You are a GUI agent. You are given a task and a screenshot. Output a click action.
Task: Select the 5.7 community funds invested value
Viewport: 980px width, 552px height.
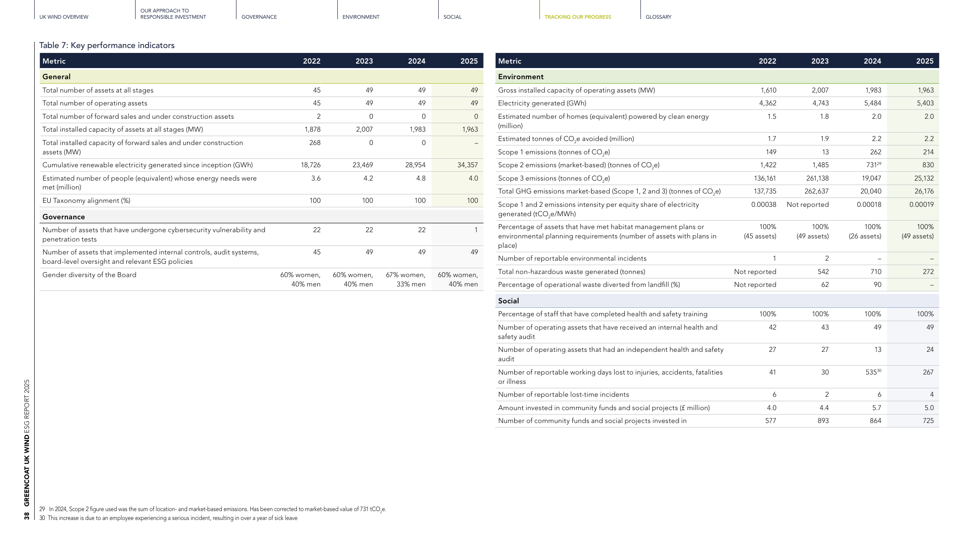point(876,408)
